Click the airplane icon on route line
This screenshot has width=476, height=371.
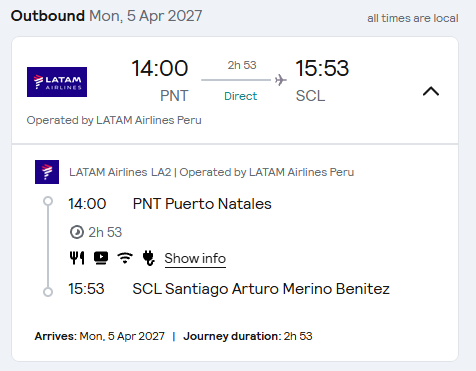point(281,80)
